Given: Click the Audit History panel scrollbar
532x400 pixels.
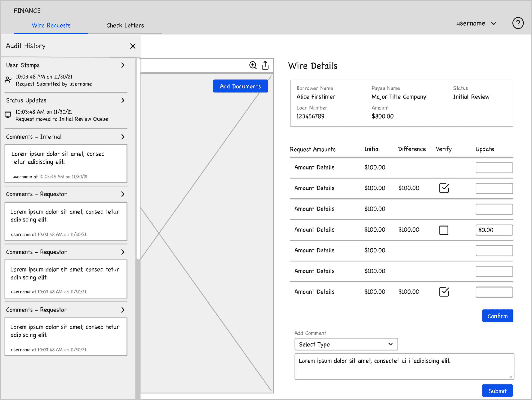Looking at the screenshot, I should (138, 159).
